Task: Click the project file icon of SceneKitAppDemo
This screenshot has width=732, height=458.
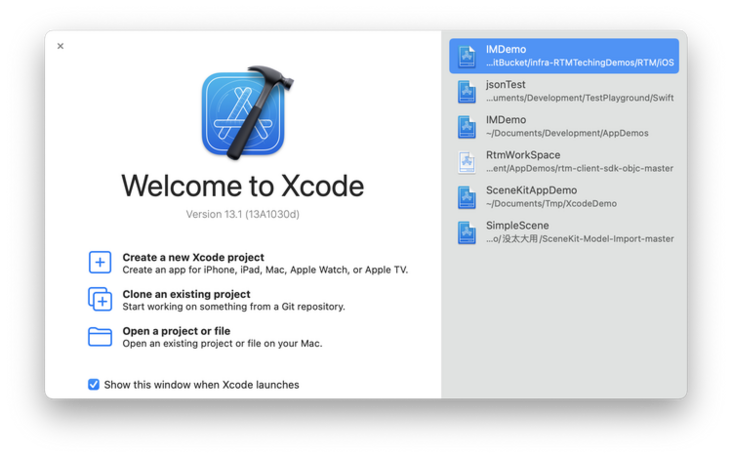Action: point(466,197)
